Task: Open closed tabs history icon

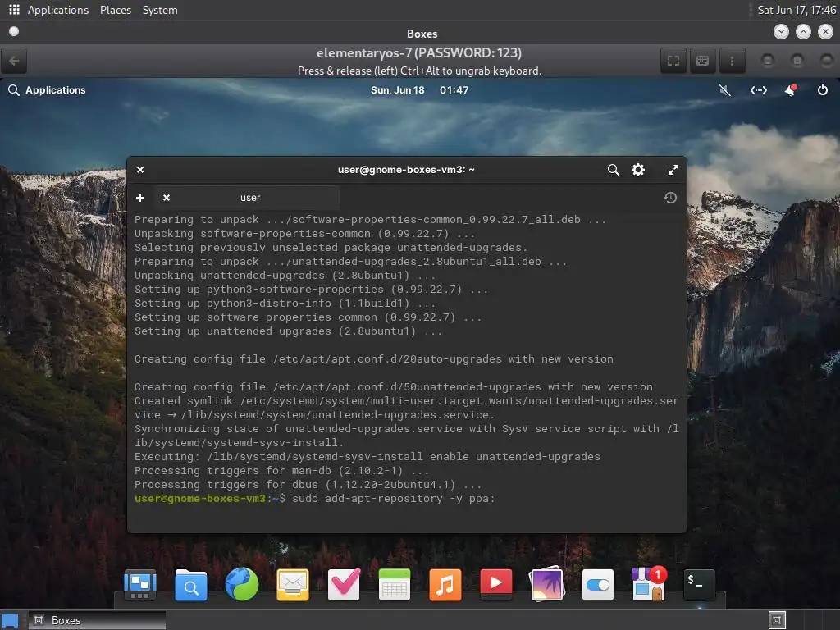Action: [x=670, y=198]
